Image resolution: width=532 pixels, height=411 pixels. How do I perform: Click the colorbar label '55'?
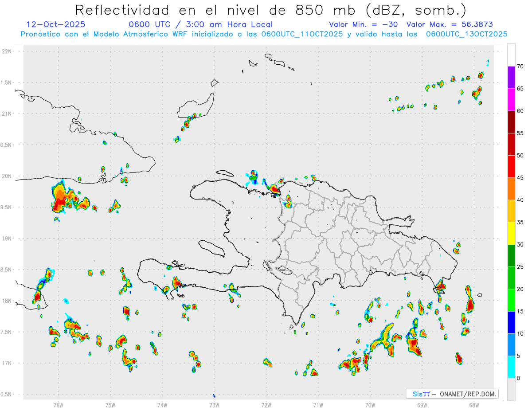pyautogui.click(x=520, y=133)
